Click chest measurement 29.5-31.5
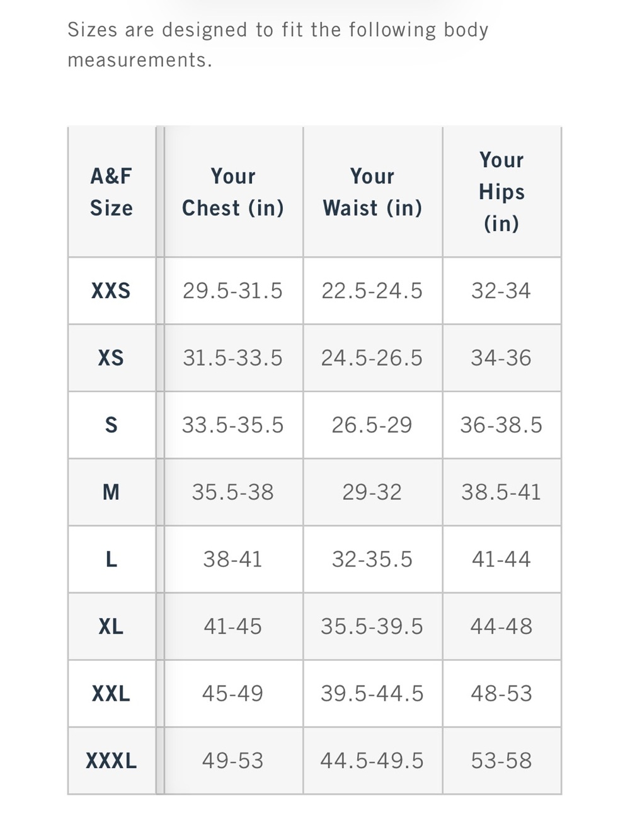 click(233, 291)
